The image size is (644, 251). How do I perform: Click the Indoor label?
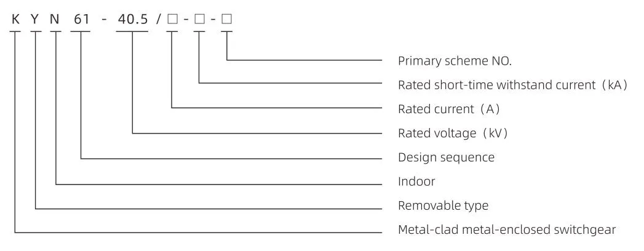point(416,181)
